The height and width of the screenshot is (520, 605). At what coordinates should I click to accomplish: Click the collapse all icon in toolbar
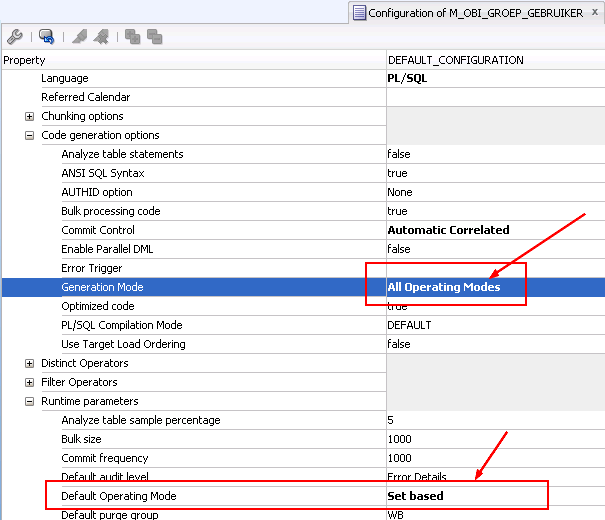pyautogui.click(x=154, y=37)
